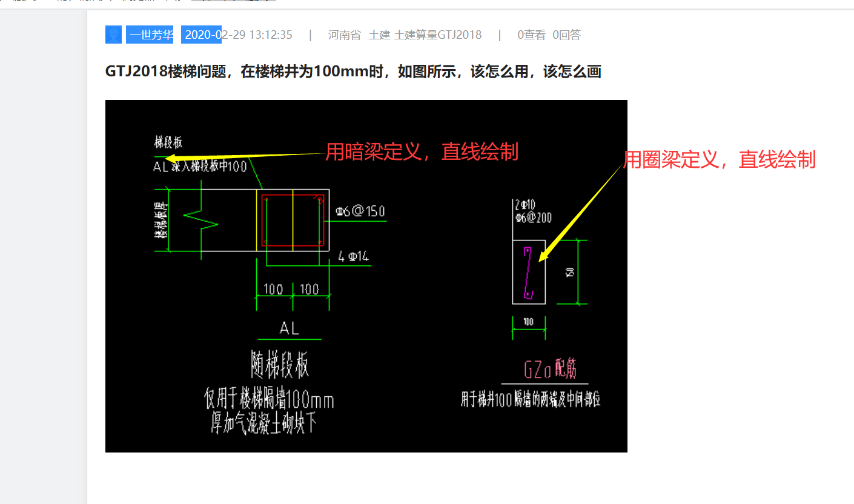854x504 pixels.
Task: Select the 土建 category tag
Action: 379,35
